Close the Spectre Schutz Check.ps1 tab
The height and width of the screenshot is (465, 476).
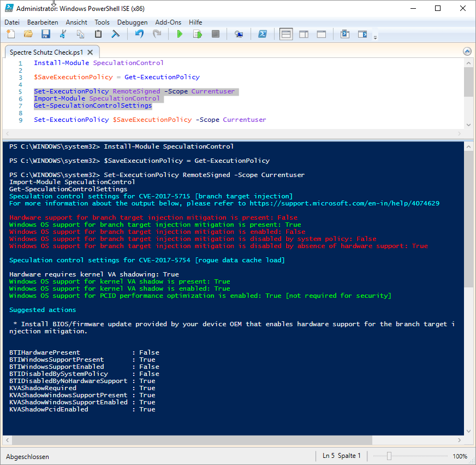90,52
